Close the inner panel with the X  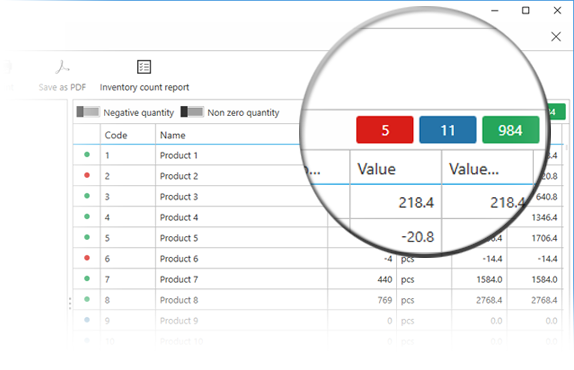tap(556, 36)
